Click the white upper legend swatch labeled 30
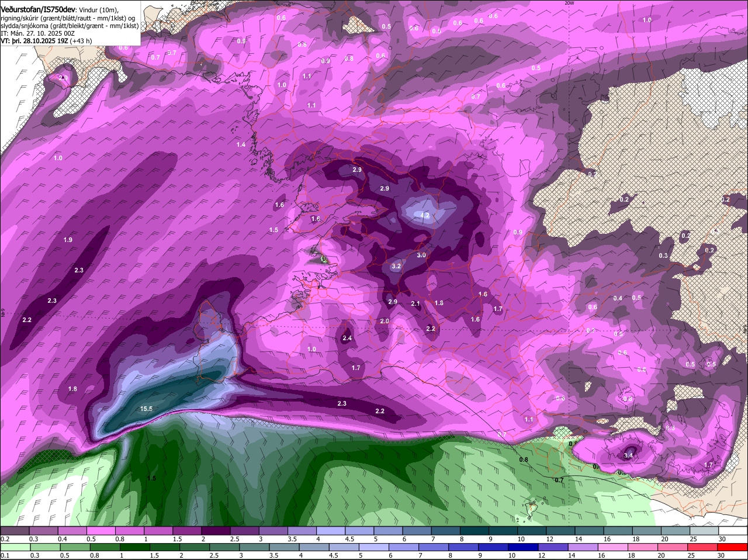Image resolution: width=748 pixels, height=560 pixels. (733, 531)
